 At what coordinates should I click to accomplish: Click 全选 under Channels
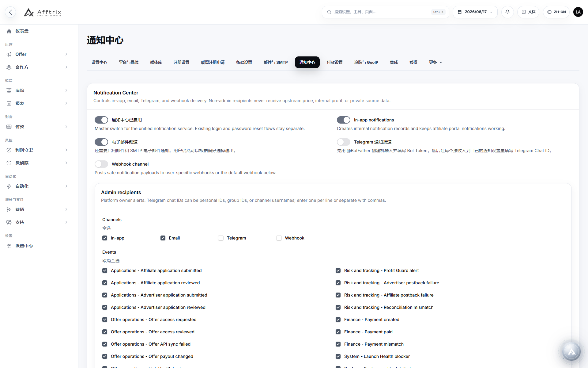pos(107,228)
